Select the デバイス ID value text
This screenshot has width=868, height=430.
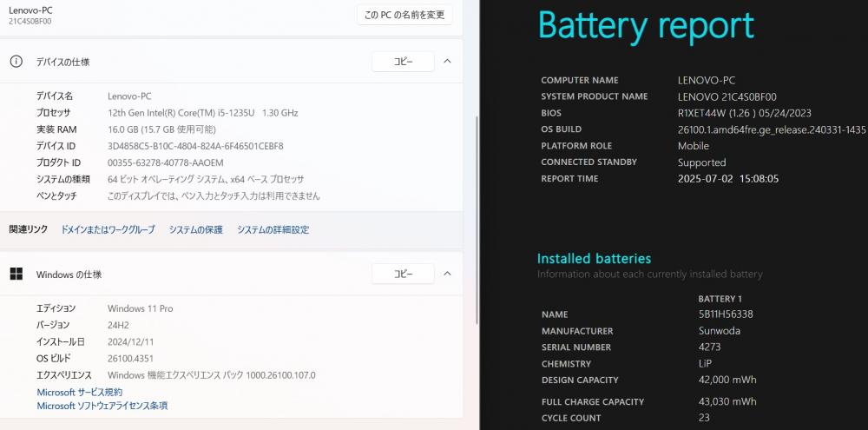point(195,146)
